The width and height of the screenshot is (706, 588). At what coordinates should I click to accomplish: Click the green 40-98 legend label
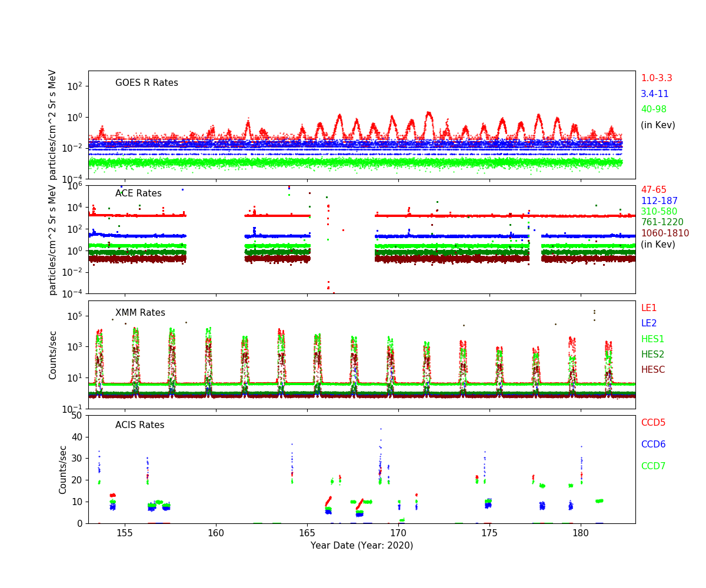pos(653,109)
